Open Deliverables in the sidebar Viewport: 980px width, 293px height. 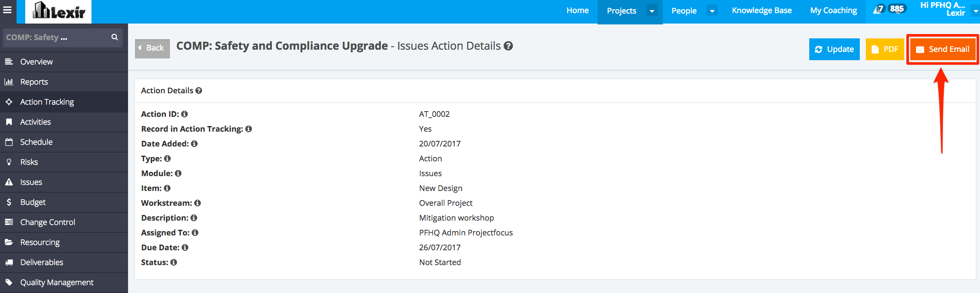coord(64,262)
